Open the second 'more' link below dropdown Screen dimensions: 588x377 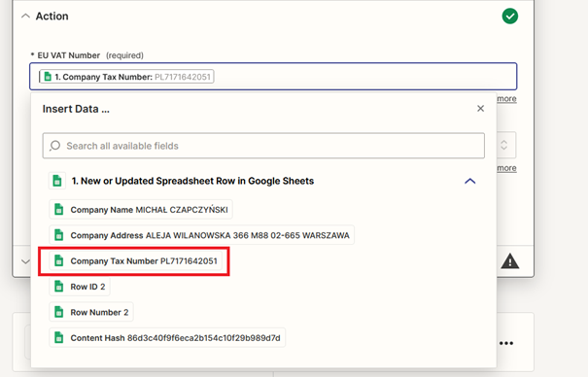point(506,168)
